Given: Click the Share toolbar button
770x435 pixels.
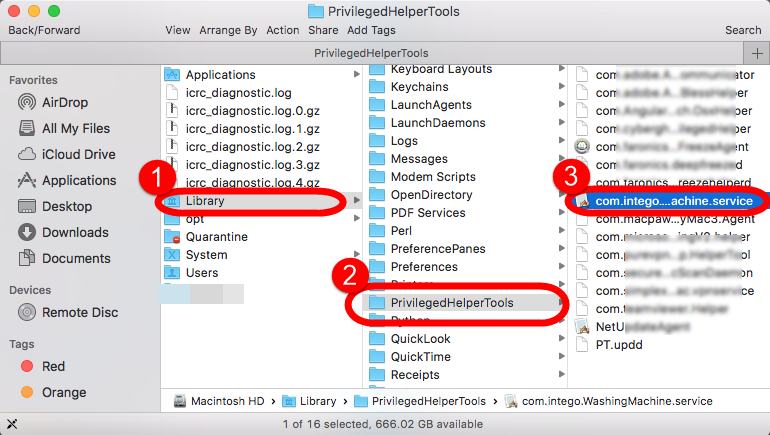Looking at the screenshot, I should click(x=323, y=30).
